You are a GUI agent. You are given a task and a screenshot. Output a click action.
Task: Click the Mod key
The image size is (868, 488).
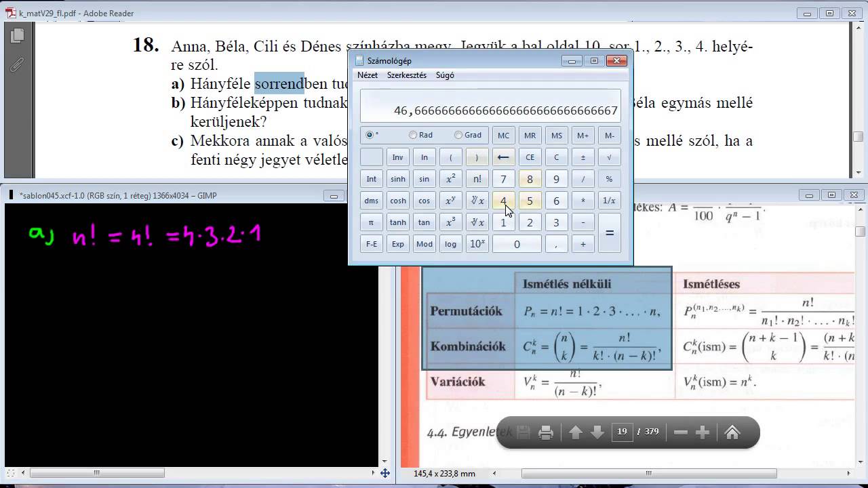coord(424,244)
